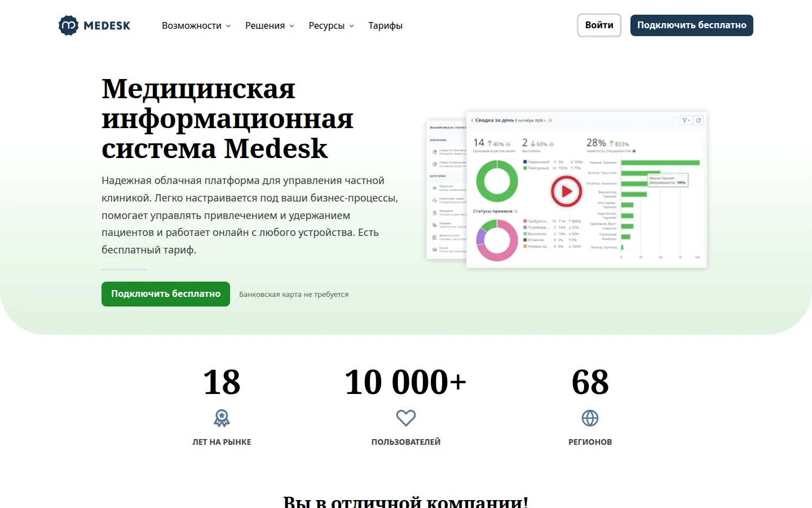Click the number 18 statistic
The image size is (812, 508).
point(222,382)
